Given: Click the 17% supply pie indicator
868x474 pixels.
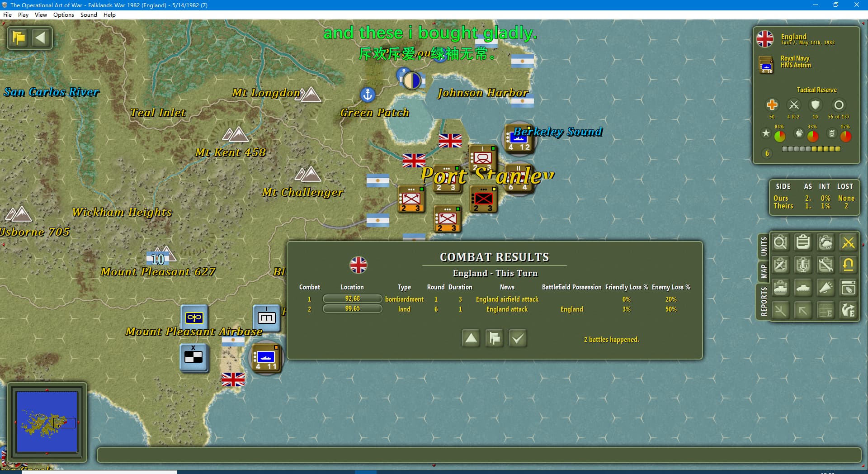Looking at the screenshot, I should click(x=845, y=136).
